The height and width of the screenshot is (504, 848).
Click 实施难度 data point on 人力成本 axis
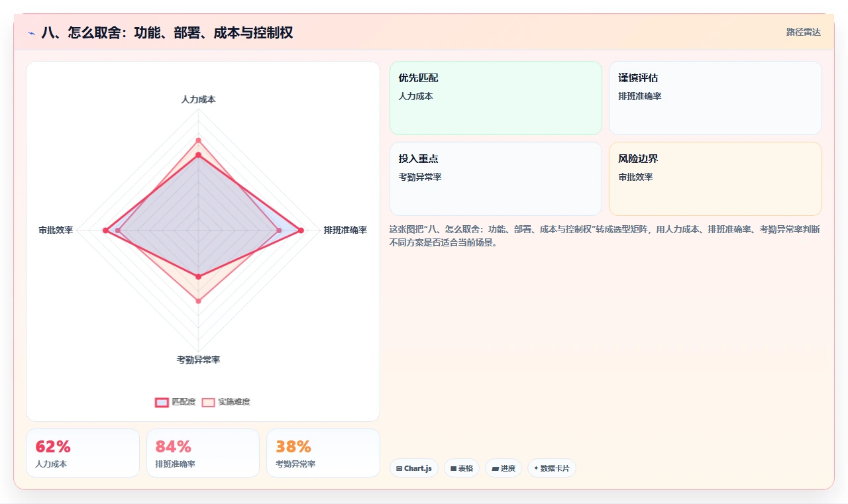coord(198,140)
